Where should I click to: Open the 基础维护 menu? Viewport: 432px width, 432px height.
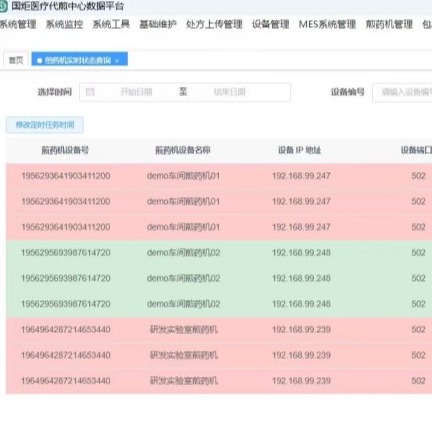click(158, 24)
